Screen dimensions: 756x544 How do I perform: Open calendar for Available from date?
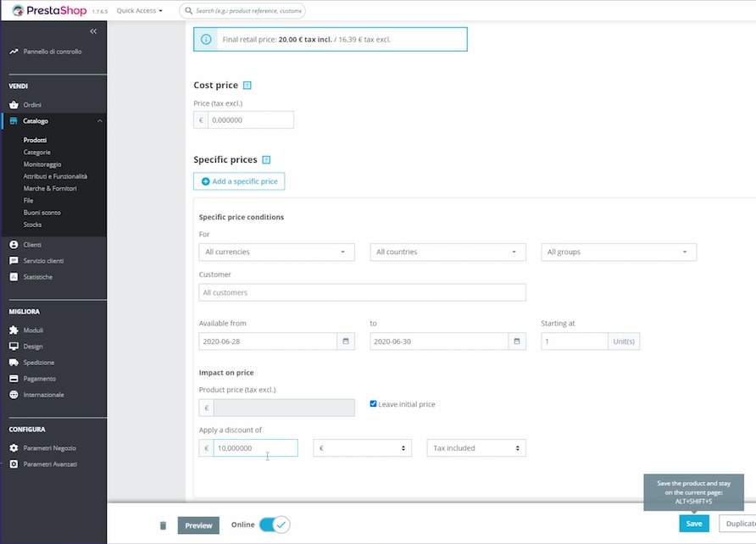click(x=346, y=341)
